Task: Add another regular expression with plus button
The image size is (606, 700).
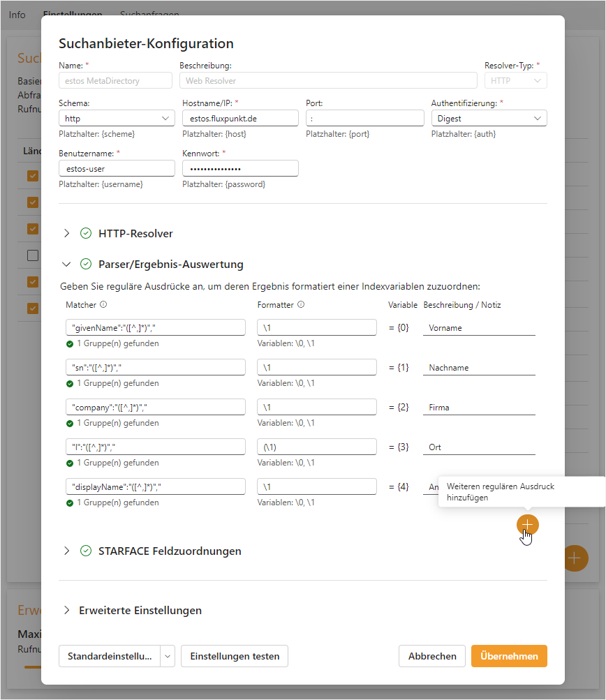Action: click(527, 525)
